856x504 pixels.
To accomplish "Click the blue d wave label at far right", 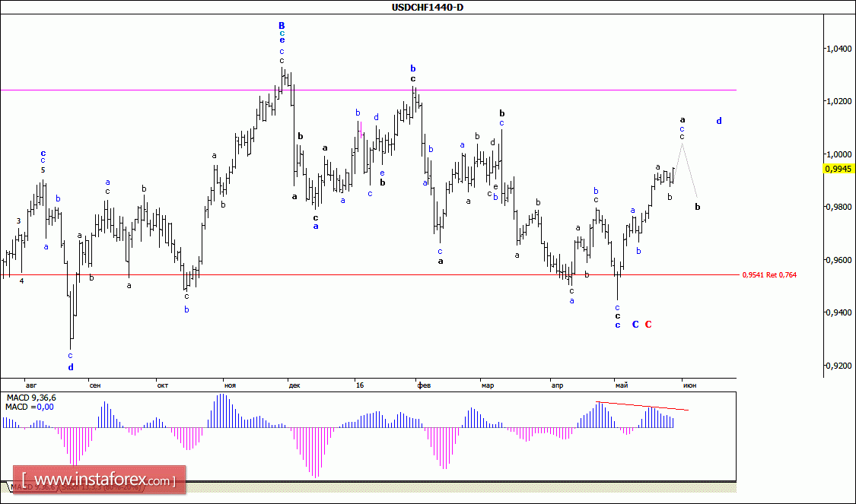I will (x=719, y=121).
